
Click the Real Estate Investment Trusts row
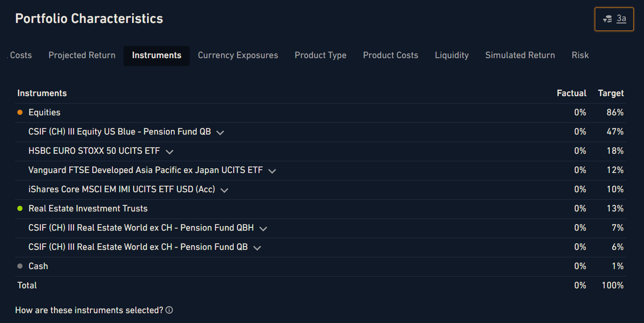coord(88,209)
